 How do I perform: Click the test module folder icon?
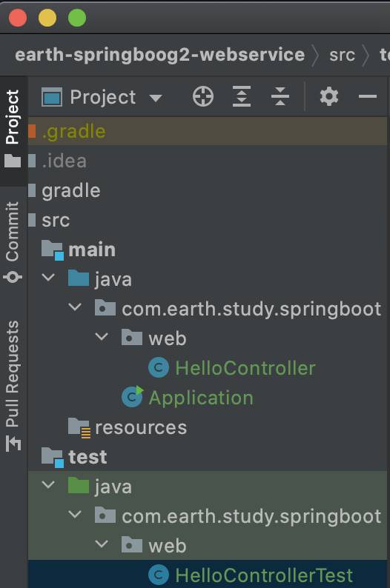click(53, 458)
